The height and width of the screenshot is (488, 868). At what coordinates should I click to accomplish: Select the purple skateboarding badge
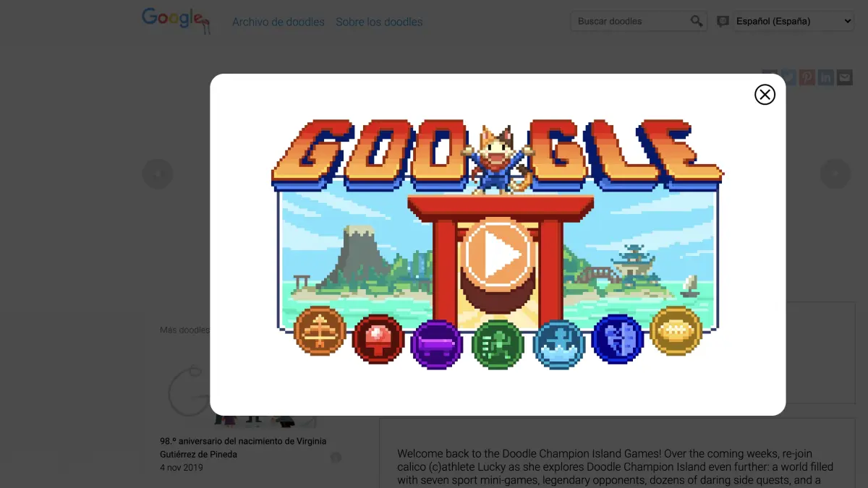(437, 344)
